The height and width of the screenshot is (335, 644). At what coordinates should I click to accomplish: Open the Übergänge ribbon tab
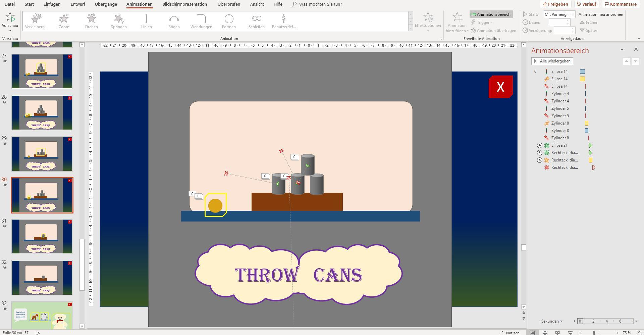[106, 4]
